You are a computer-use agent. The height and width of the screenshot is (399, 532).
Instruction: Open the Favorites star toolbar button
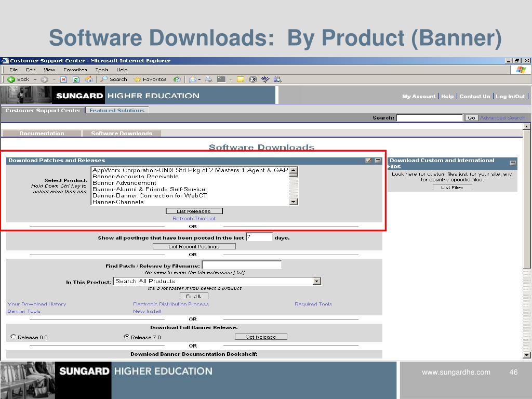(150, 79)
